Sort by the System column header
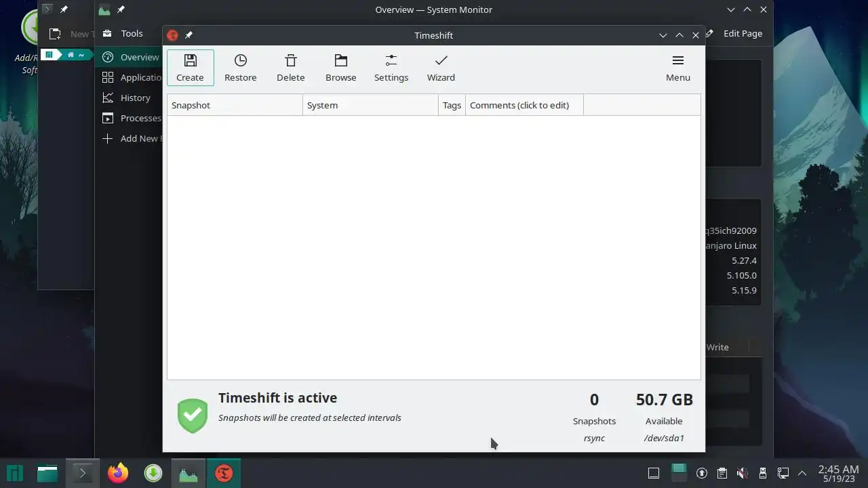868x488 pixels. coord(370,105)
